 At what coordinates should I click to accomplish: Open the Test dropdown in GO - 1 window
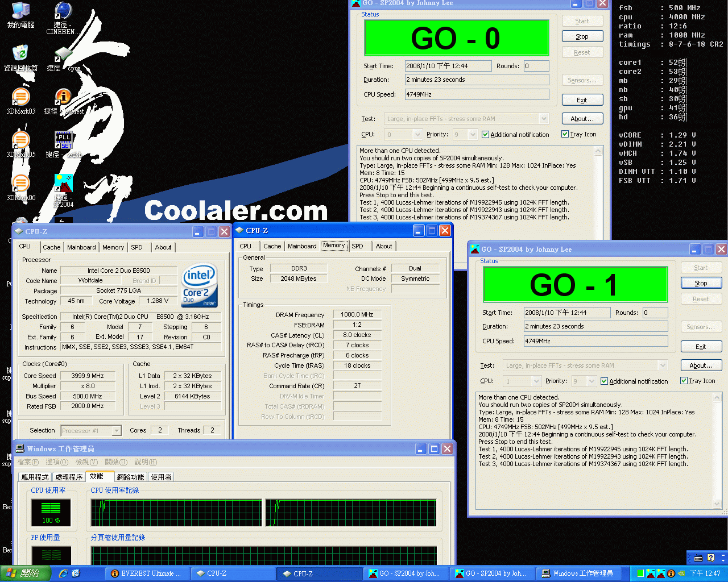(663, 365)
